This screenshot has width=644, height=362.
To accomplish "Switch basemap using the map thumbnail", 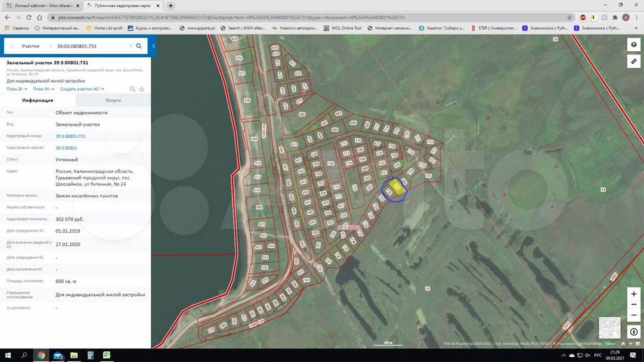I will point(609,327).
